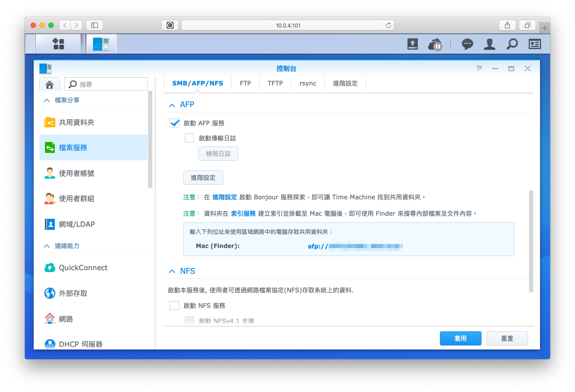Select the Control Panel taskbar icon
Image resolution: width=575 pixels, height=392 pixels.
pos(101,44)
